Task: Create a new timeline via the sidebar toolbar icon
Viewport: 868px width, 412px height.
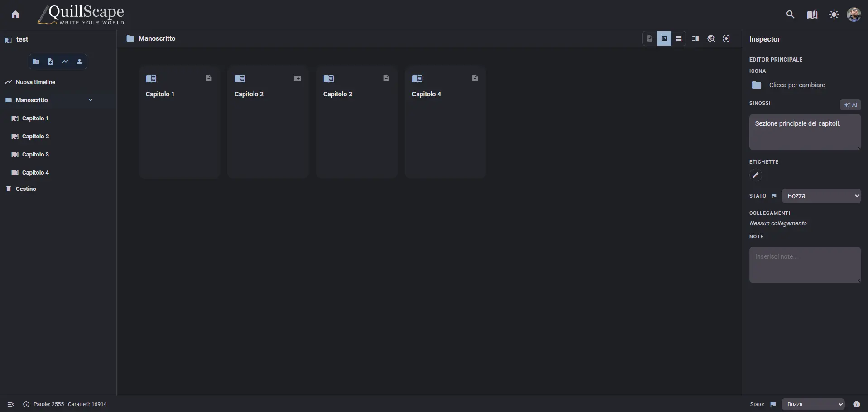Action: (65, 62)
